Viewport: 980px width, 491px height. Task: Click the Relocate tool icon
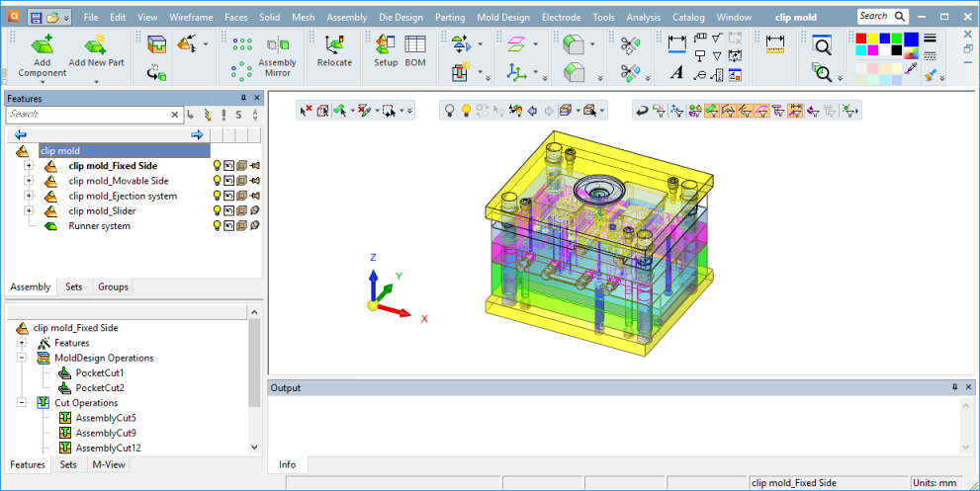334,44
